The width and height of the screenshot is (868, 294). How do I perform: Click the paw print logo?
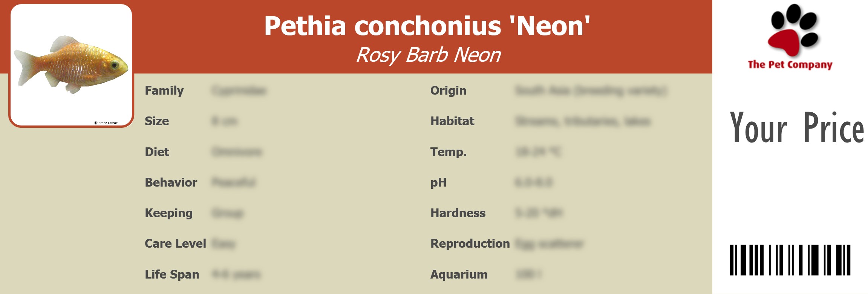(793, 30)
